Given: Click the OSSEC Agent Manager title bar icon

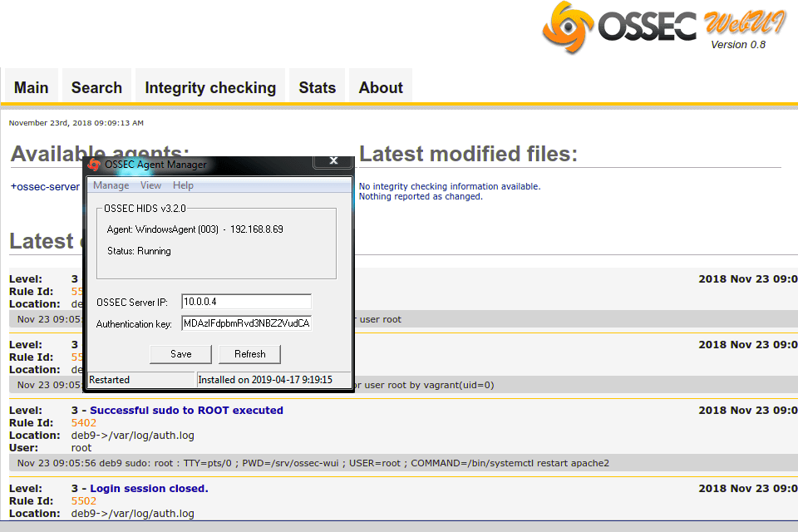Looking at the screenshot, I should point(94,165).
